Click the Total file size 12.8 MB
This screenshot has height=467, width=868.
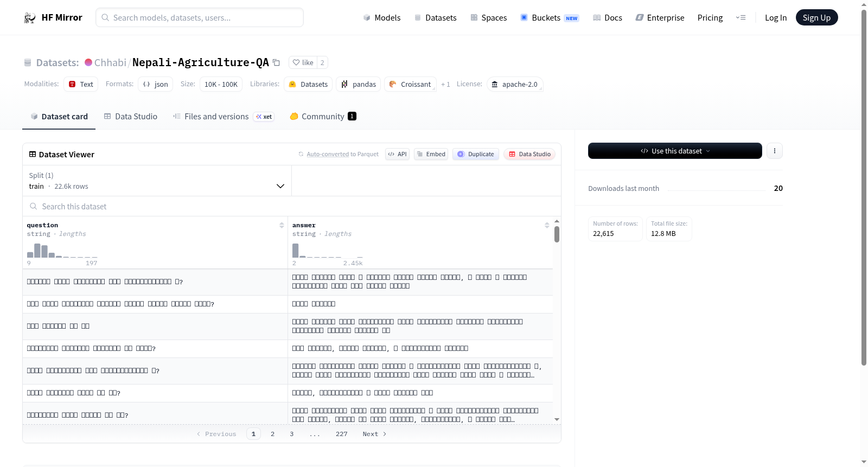pos(663,234)
